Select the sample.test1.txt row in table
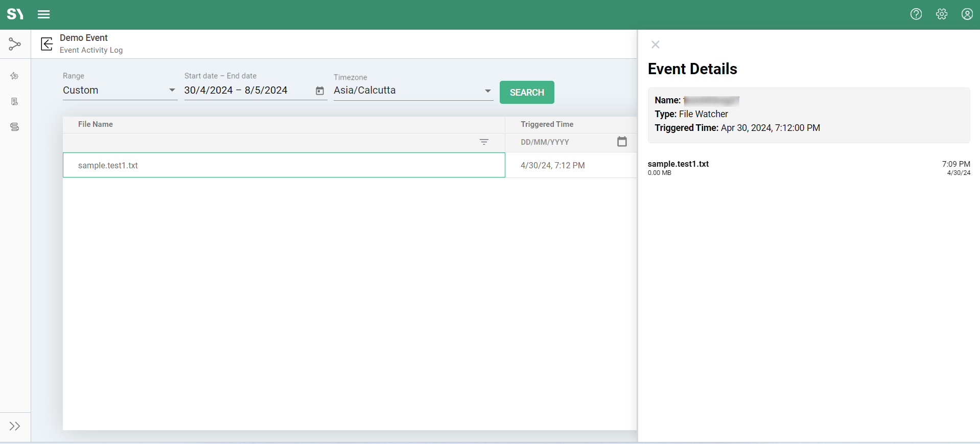 pos(284,165)
